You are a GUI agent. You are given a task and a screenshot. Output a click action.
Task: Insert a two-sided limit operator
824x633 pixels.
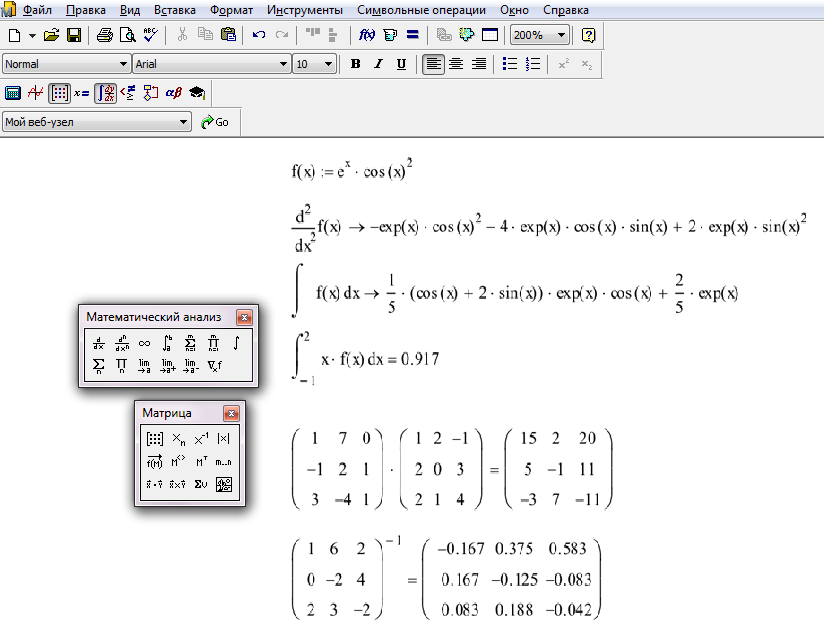coord(145,366)
